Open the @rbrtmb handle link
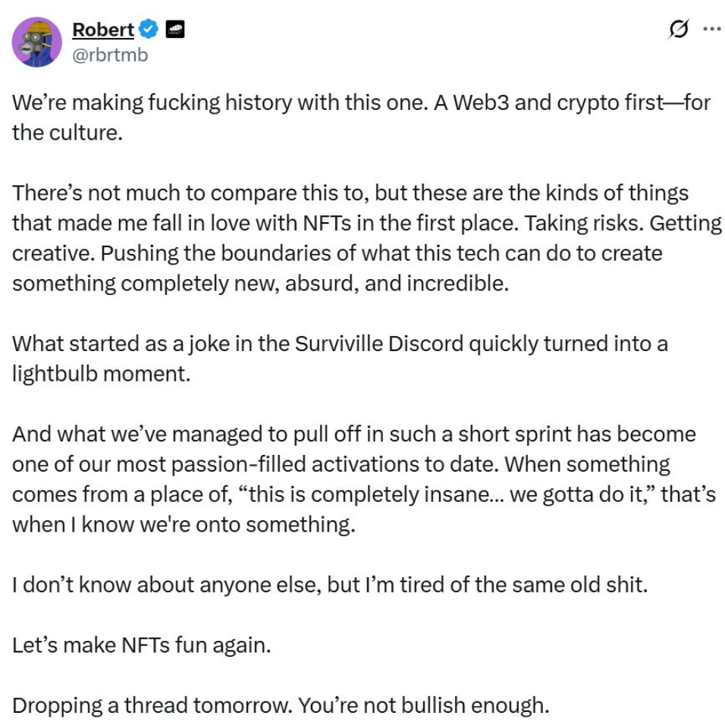This screenshot has width=725, height=728. click(110, 55)
